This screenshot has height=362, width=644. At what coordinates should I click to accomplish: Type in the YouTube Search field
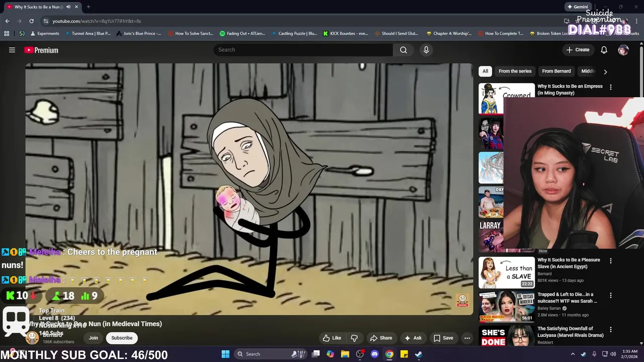pyautogui.click(x=303, y=50)
